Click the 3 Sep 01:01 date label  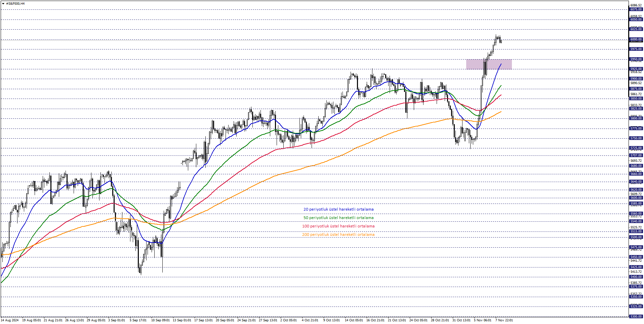(x=117, y=320)
